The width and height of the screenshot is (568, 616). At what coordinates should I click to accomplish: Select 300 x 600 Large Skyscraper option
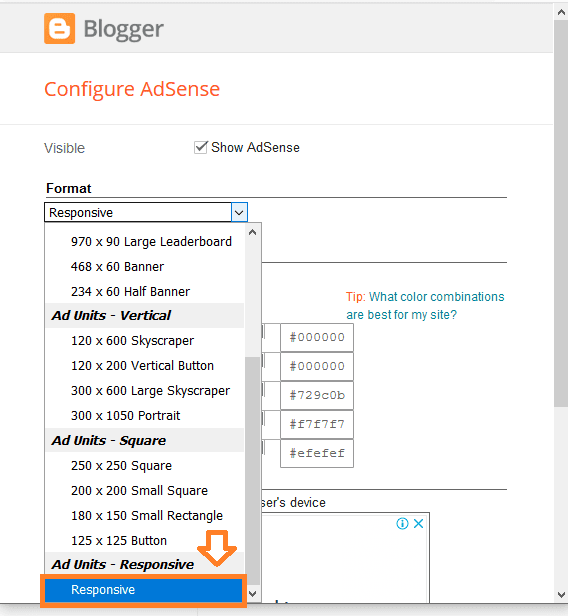145,391
